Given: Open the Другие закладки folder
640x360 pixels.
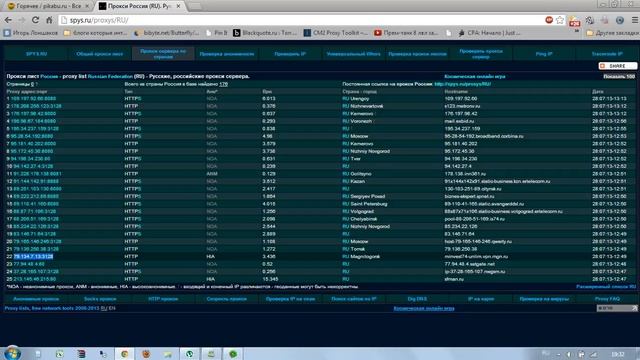Looking at the screenshot, I should 612,33.
